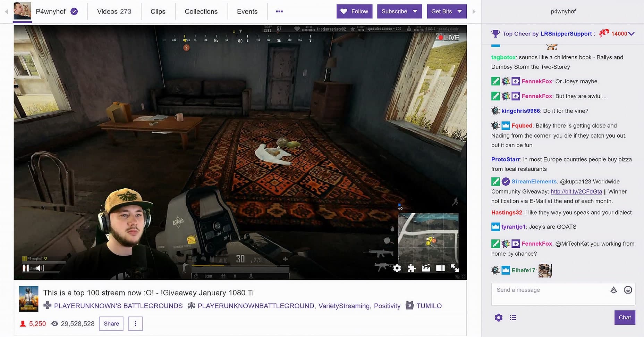The width and height of the screenshot is (644, 337).
Task: Open the viewer list icon
Action: tap(513, 318)
